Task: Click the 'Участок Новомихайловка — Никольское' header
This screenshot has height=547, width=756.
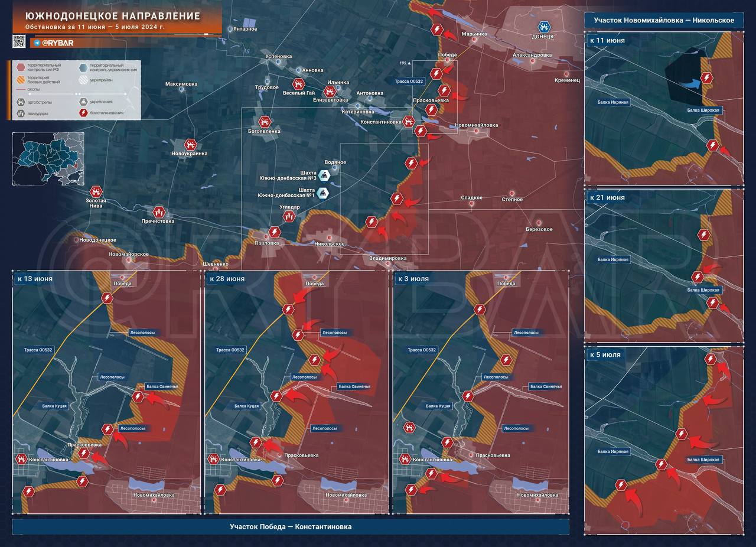Action: (x=663, y=21)
